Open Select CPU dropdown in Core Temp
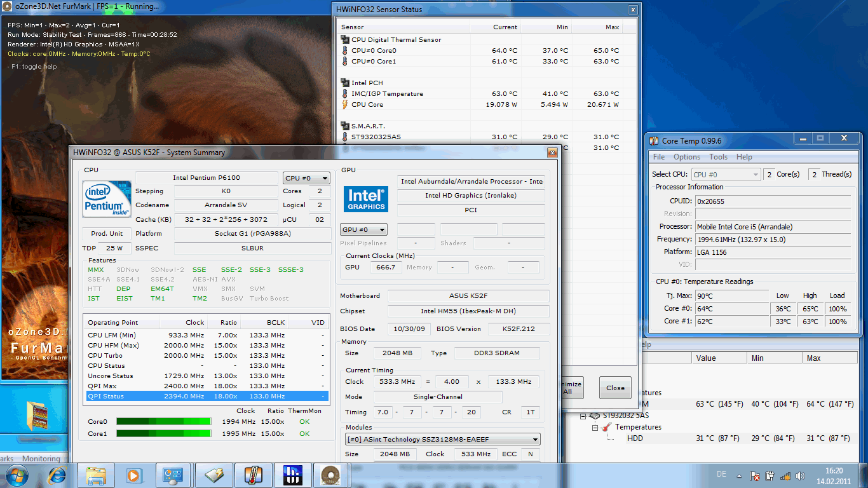868x488 pixels. 726,174
